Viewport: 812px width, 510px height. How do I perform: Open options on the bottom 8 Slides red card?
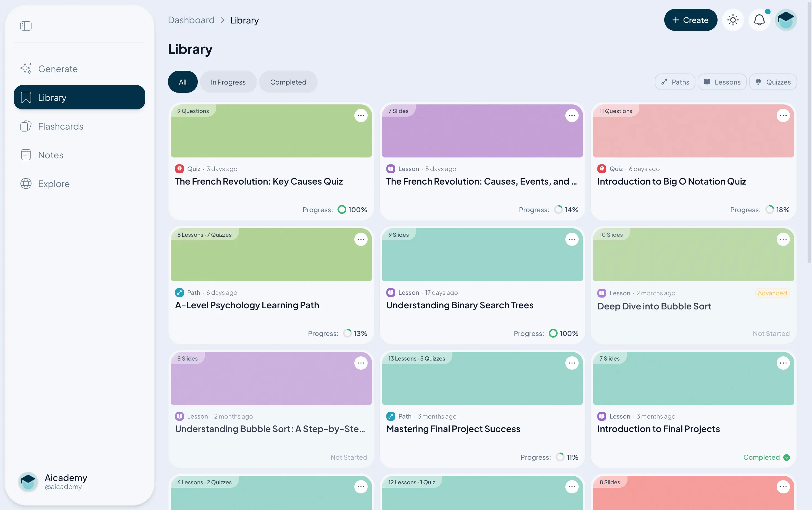[783, 487]
